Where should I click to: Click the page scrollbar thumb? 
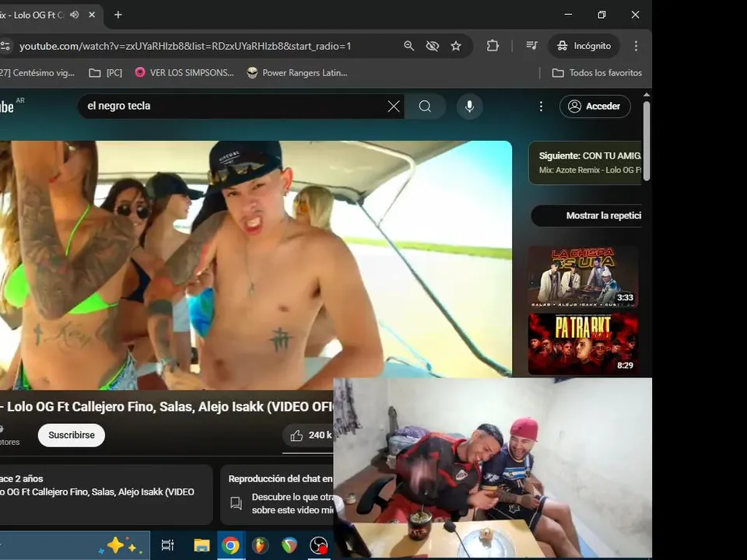point(647,141)
